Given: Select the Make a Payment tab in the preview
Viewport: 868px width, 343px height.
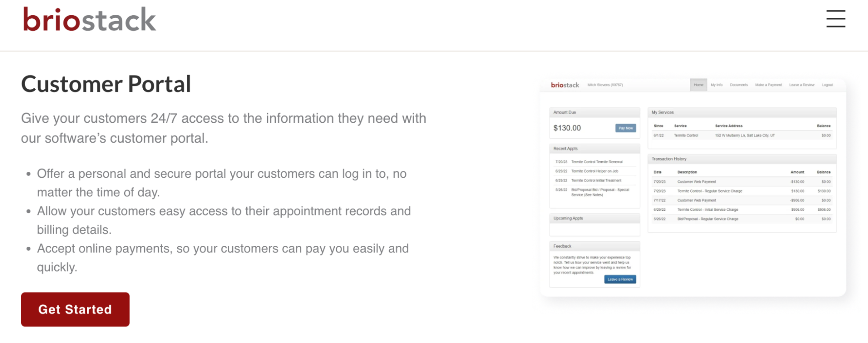Looking at the screenshot, I should click(x=768, y=85).
